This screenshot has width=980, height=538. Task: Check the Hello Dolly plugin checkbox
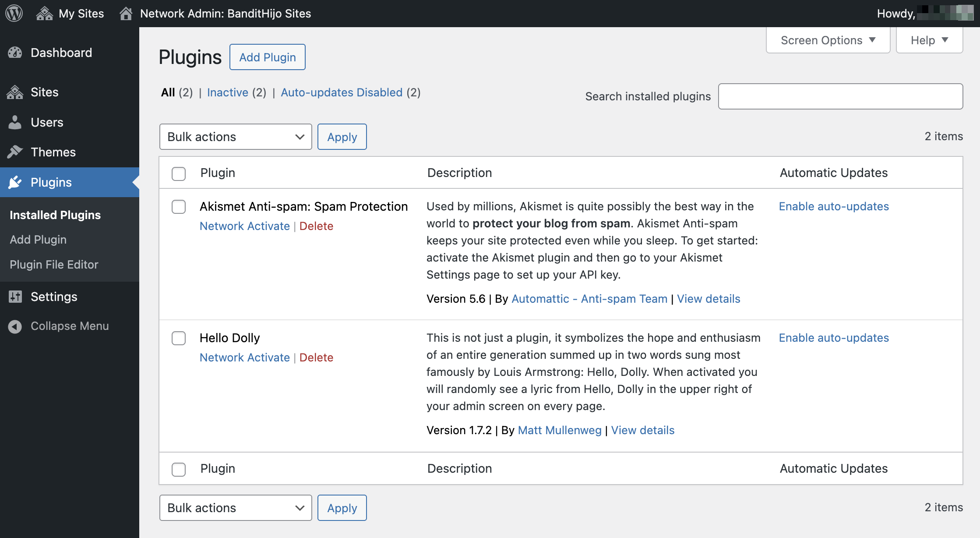[179, 338]
